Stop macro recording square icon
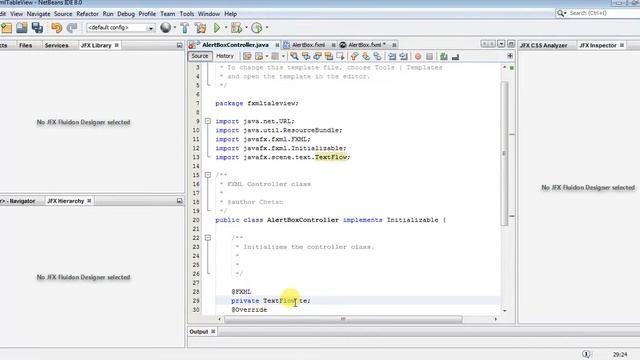 coord(429,56)
